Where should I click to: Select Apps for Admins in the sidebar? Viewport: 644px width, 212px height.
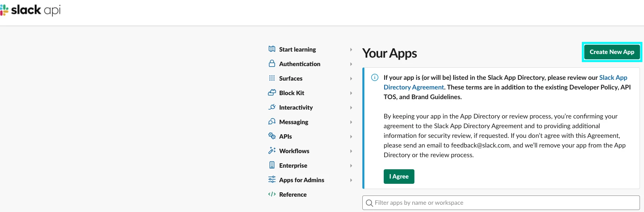coord(302,180)
